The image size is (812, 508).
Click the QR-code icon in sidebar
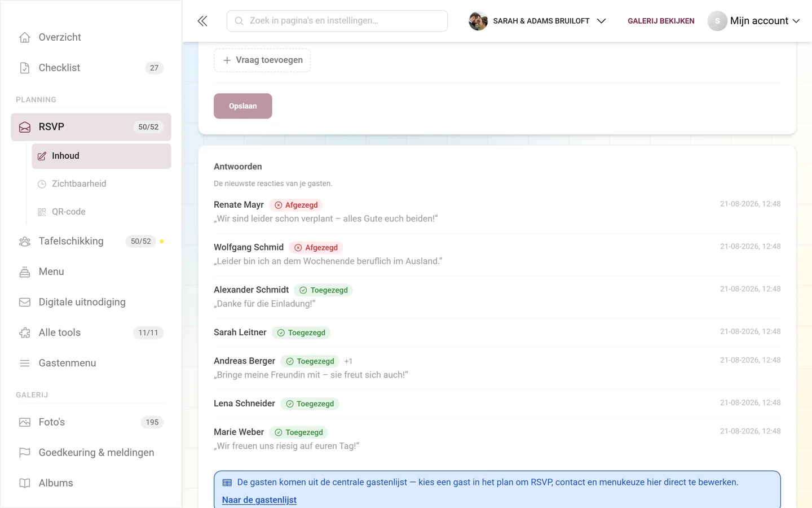pyautogui.click(x=42, y=212)
